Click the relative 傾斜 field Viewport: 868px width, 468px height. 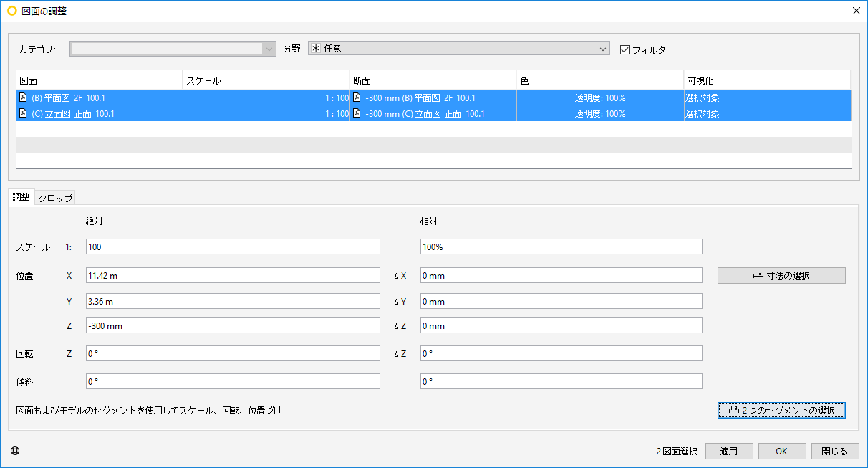561,381
